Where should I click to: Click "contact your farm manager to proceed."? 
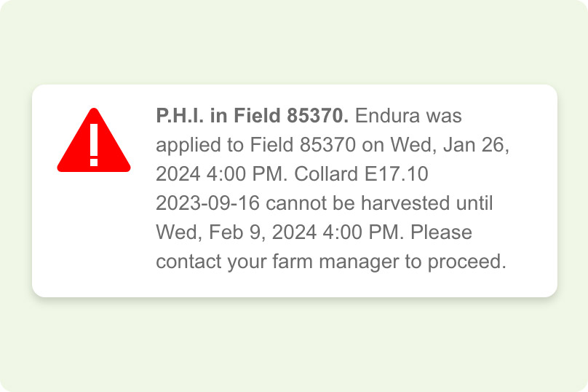click(x=331, y=262)
